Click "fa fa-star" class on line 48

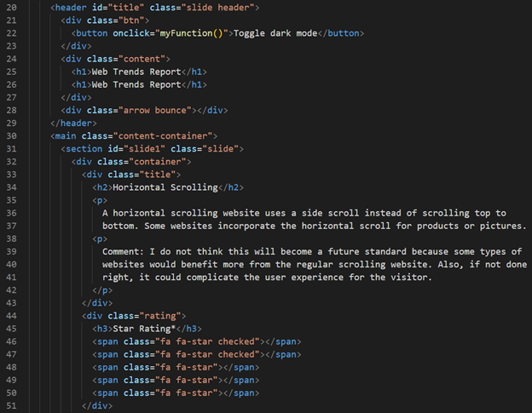[x=186, y=367]
